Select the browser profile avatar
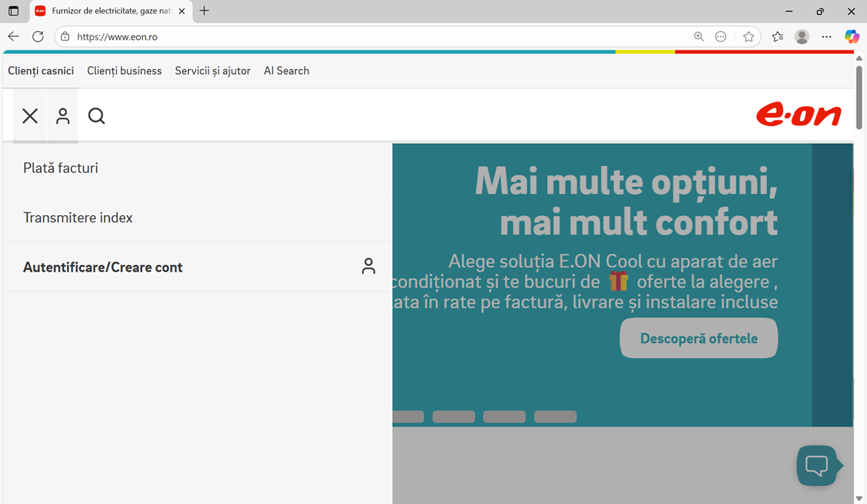The height and width of the screenshot is (504, 867). coord(802,36)
